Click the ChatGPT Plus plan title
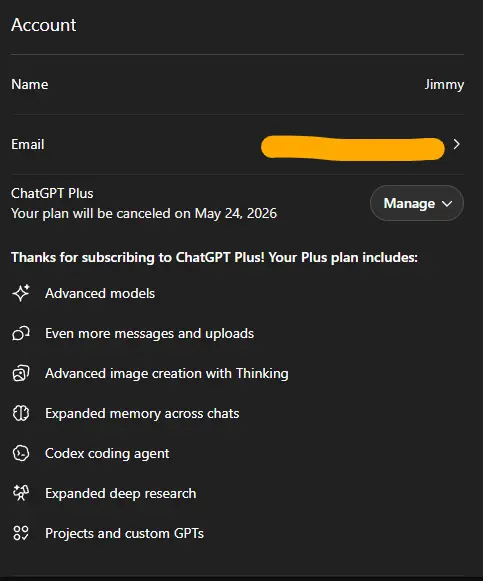The width and height of the screenshot is (483, 581). coord(52,193)
